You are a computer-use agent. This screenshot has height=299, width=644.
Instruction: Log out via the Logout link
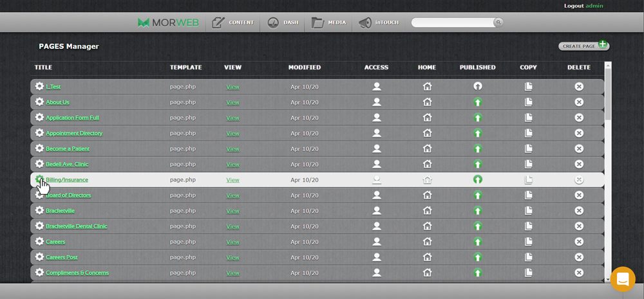pos(574,6)
